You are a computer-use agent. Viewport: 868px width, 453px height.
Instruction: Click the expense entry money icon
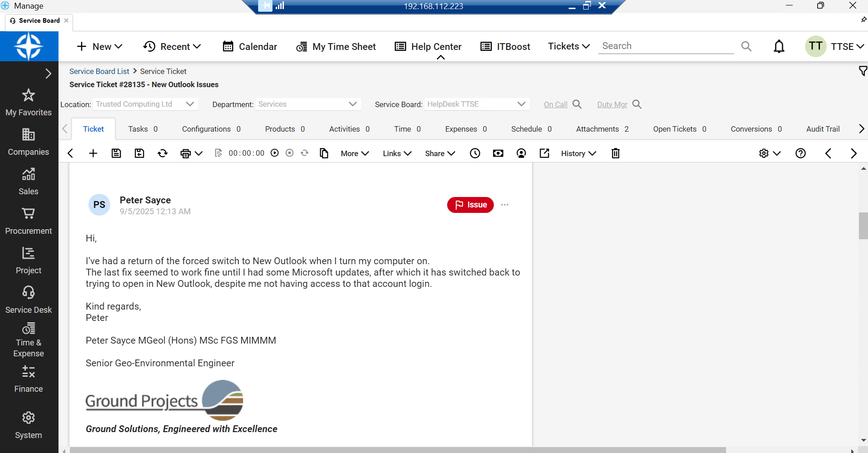(498, 153)
